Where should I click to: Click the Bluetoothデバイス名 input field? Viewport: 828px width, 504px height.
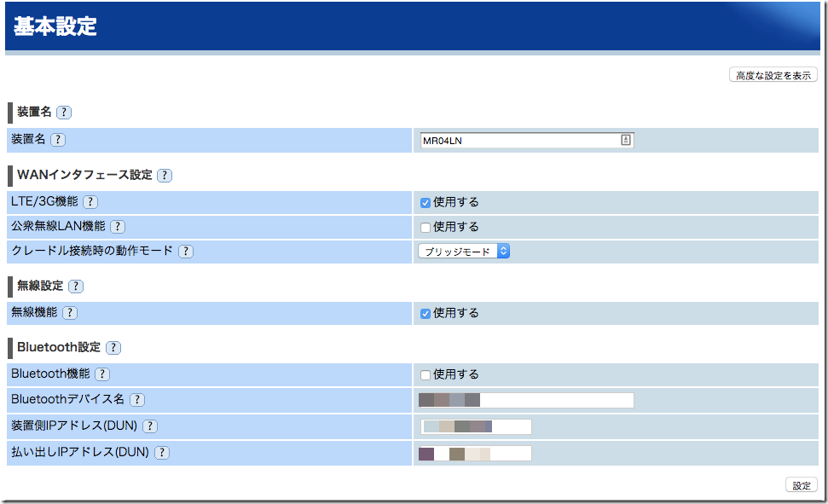coord(526,401)
